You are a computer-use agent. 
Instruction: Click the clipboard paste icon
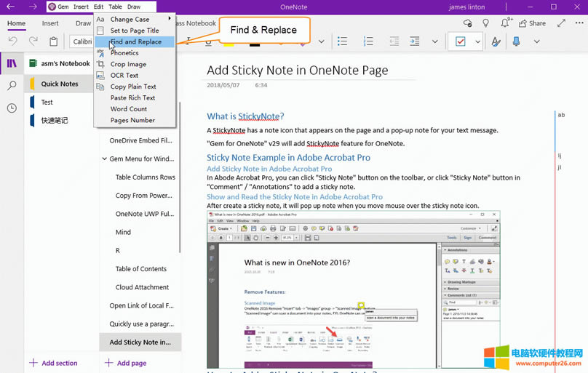53,42
